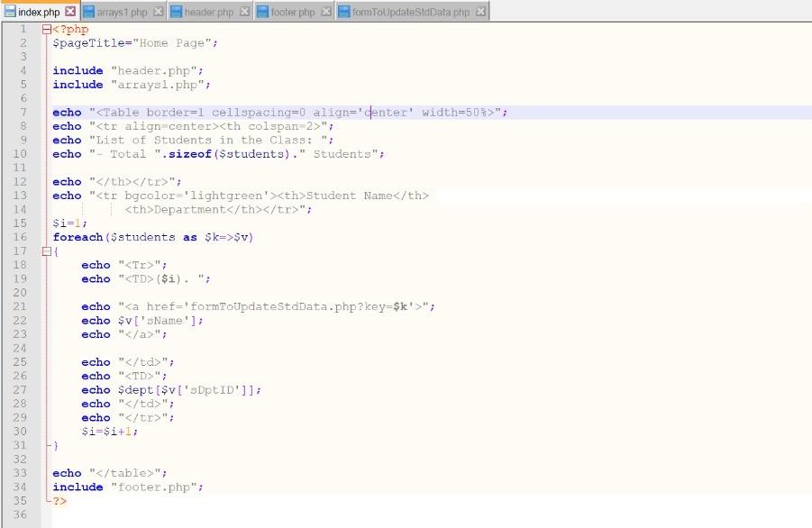Close the arrays1.php tab
The image size is (812, 528).
[159, 12]
